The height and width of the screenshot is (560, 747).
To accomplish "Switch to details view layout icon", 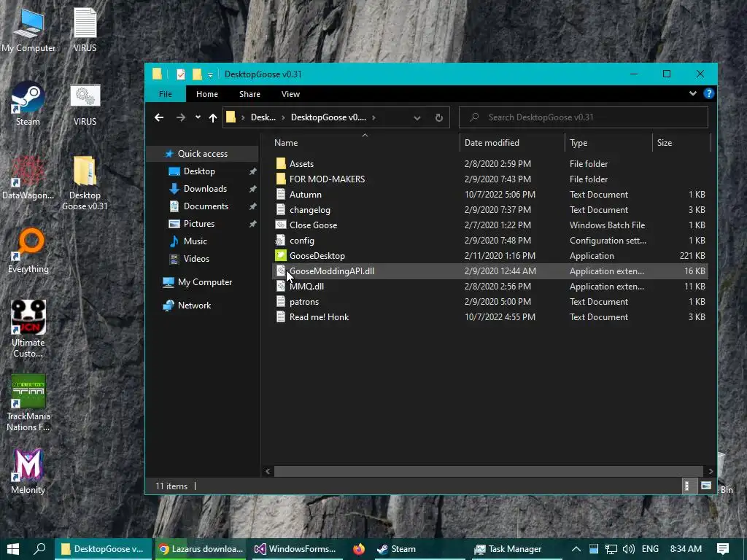I will point(687,486).
